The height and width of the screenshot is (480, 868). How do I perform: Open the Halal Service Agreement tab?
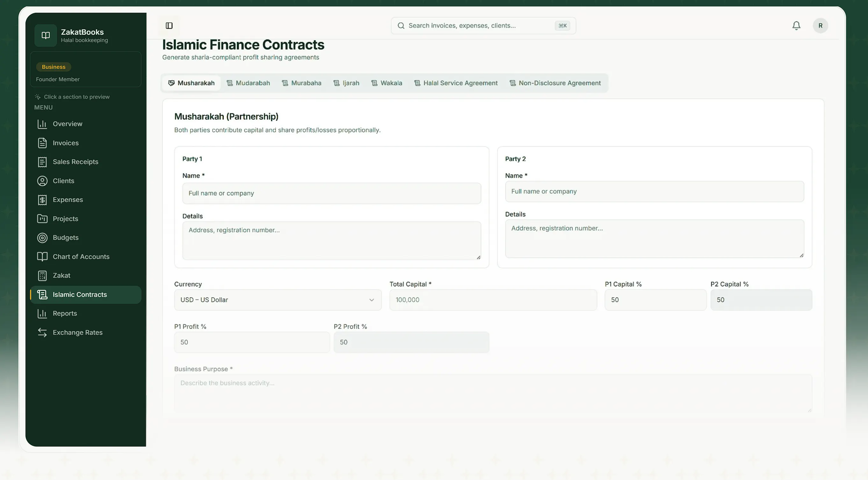click(456, 83)
